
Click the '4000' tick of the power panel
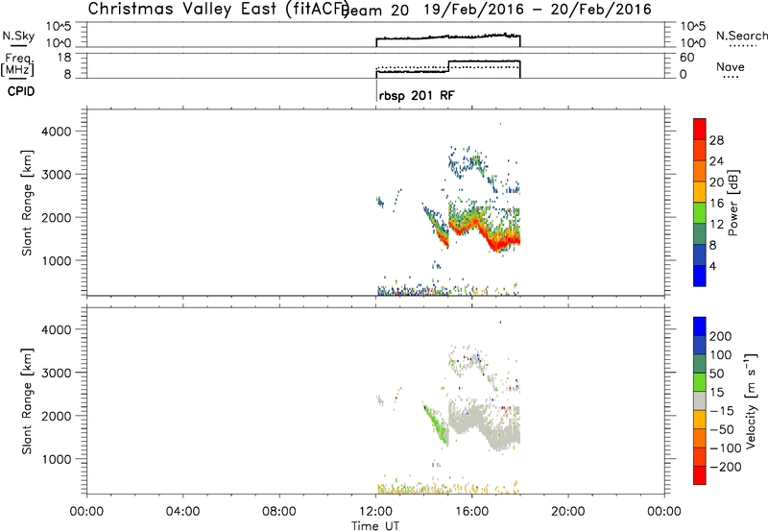(57, 132)
